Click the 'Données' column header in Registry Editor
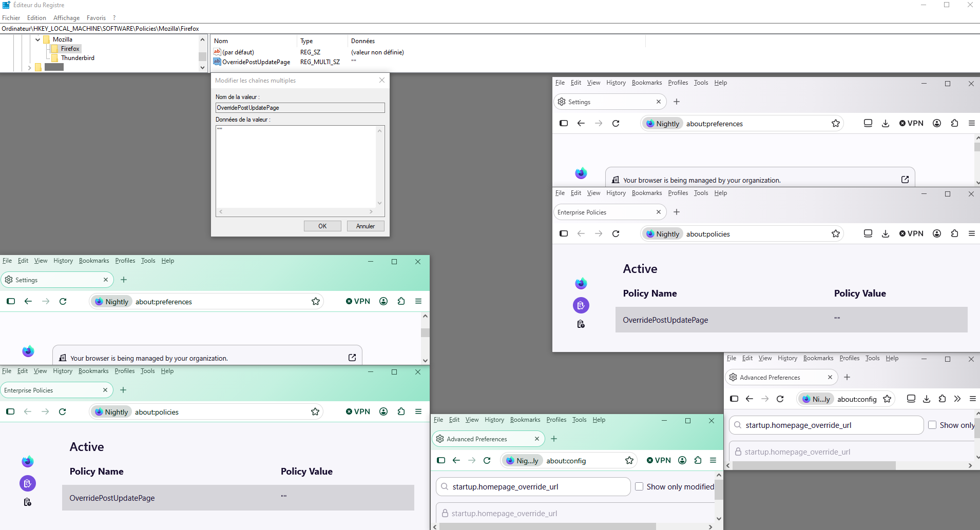 [363, 41]
